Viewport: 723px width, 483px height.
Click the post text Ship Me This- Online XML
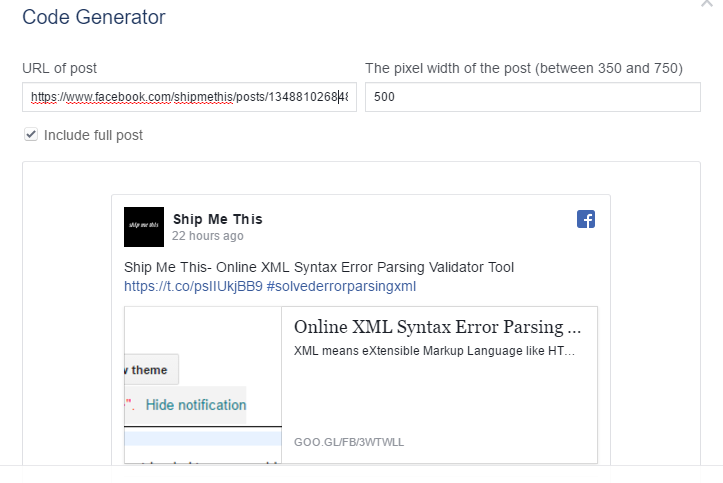tap(319, 267)
